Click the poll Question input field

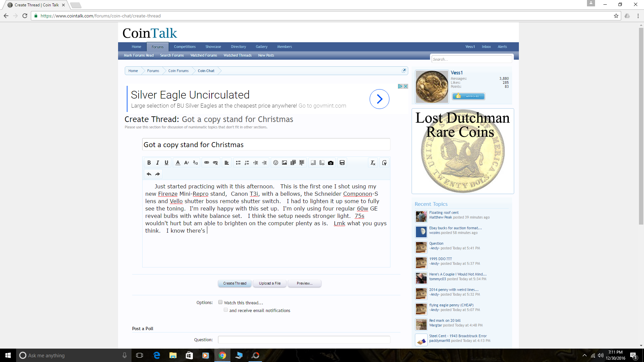pos(304,340)
